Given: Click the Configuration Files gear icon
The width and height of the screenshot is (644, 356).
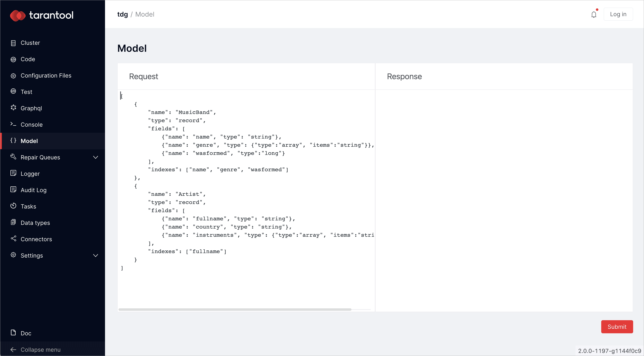Looking at the screenshot, I should pyautogui.click(x=13, y=76).
